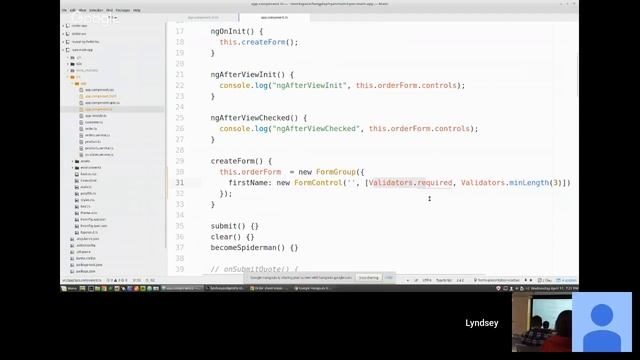Click the file path in status bar
The width and height of the screenshot is (640, 360).
pos(81,280)
